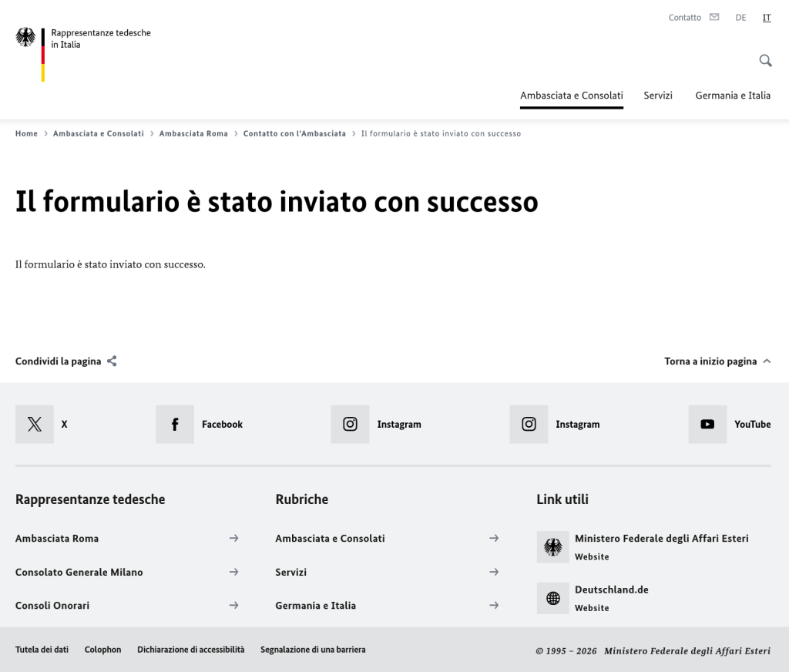Image resolution: width=789 pixels, height=672 pixels.
Task: Click the German eagle logo in header
Action: pos(25,38)
